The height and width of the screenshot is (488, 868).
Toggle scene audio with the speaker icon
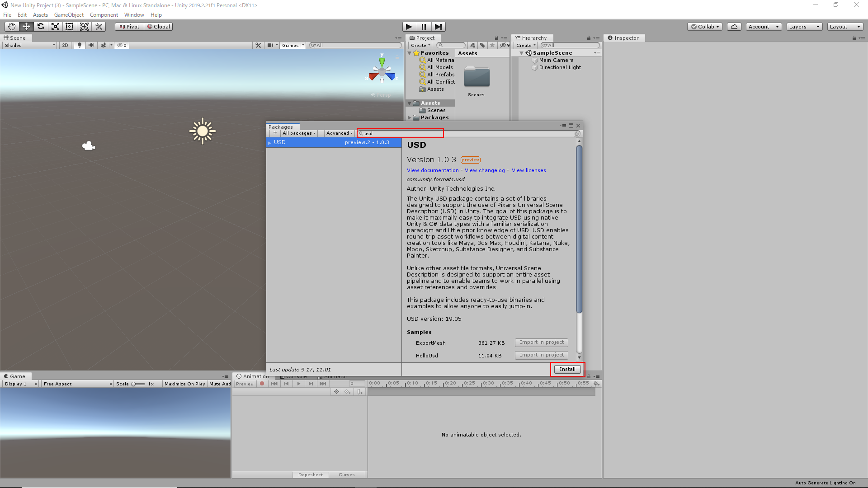tap(91, 45)
